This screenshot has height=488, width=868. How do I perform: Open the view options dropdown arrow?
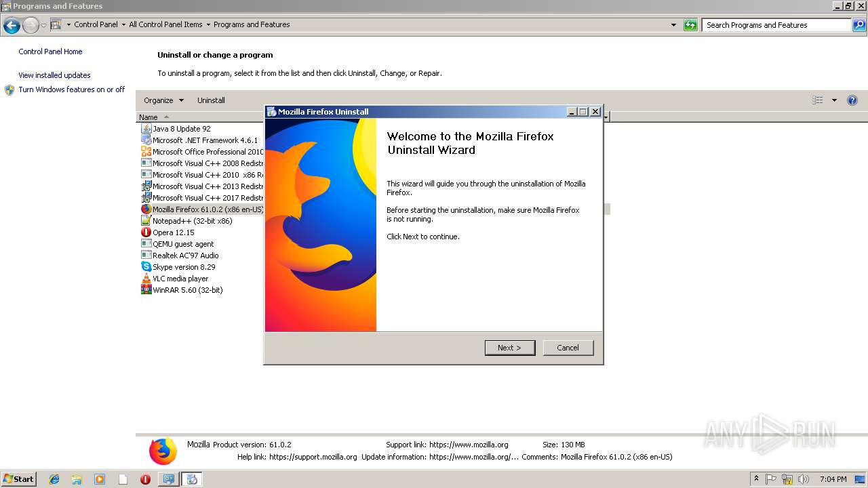click(x=834, y=100)
